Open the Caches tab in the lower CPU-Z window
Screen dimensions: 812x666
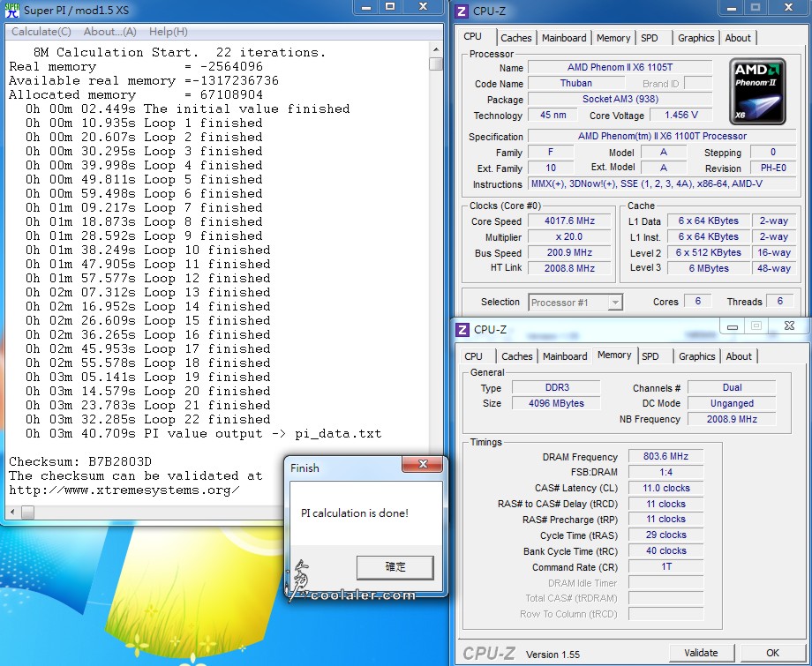point(517,356)
